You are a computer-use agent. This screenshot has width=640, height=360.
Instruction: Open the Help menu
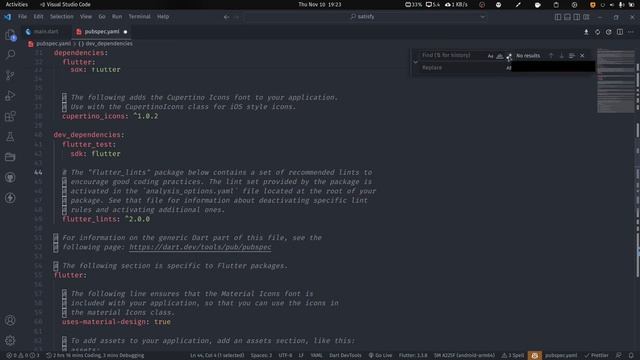(163, 17)
